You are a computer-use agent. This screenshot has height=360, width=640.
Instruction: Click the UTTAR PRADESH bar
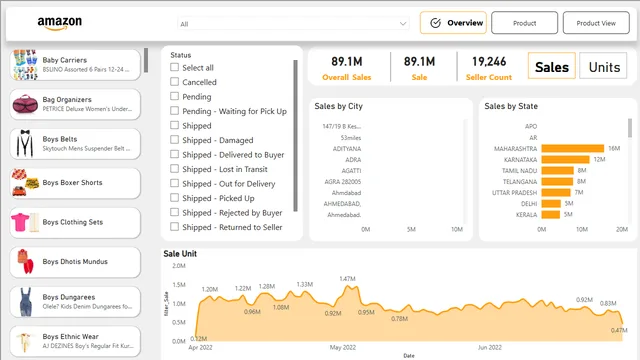click(556, 192)
